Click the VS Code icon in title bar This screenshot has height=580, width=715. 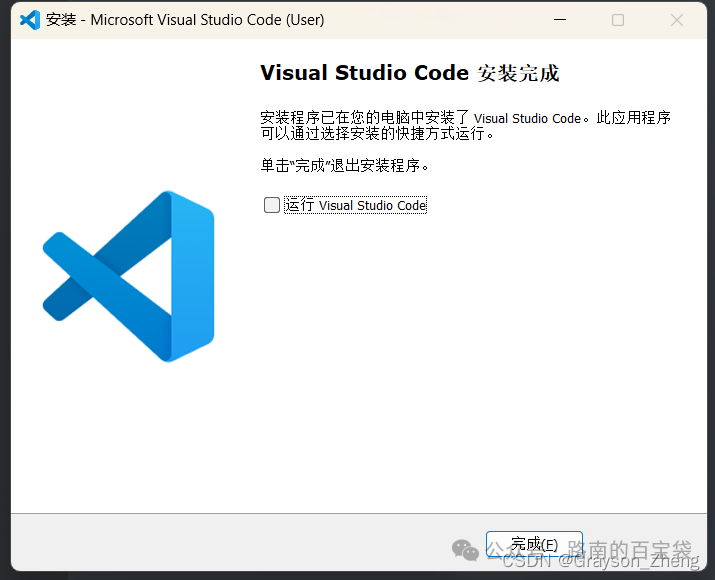coord(30,20)
